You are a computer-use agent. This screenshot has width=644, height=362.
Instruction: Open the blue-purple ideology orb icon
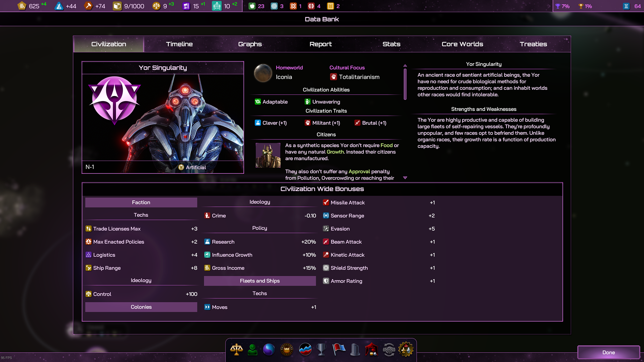pyautogui.click(x=269, y=350)
